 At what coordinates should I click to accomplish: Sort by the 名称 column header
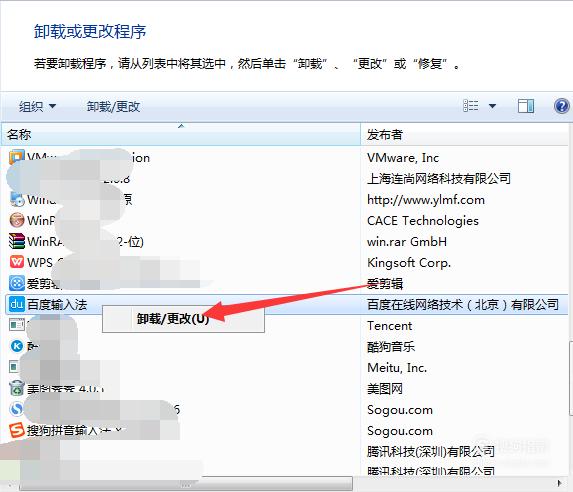tap(181, 135)
